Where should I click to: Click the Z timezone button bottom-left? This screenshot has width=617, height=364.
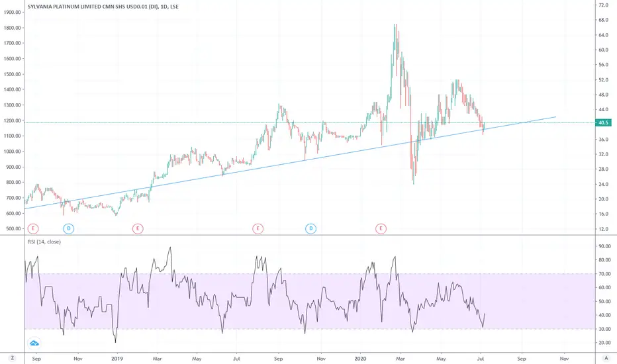click(13, 358)
